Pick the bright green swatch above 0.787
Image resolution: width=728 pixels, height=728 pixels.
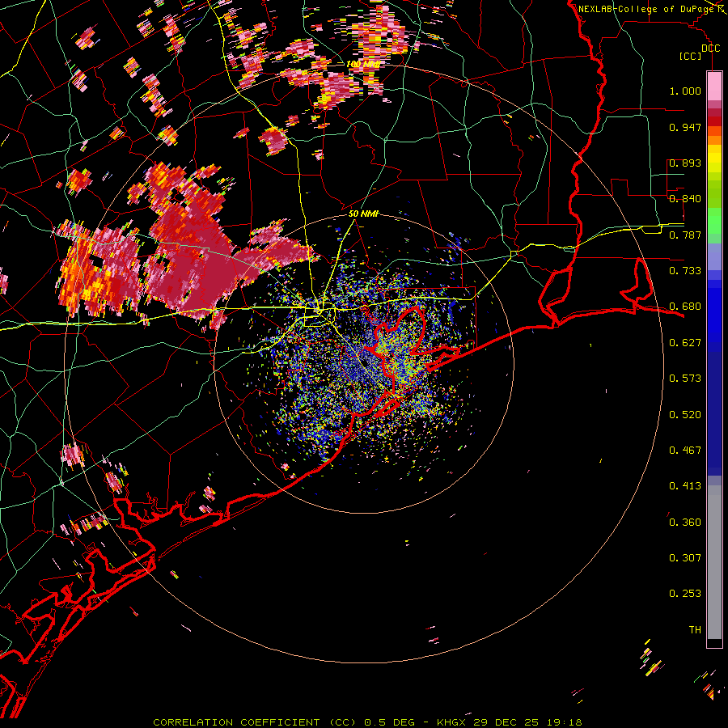[x=714, y=221]
